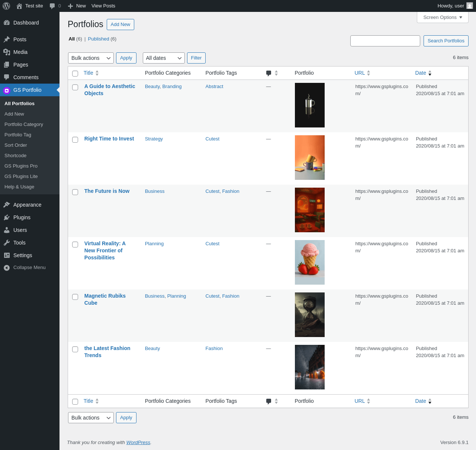This screenshot has width=476, height=450.
Task: Toggle select-all checkbox in table footer
Action: pos(75,402)
